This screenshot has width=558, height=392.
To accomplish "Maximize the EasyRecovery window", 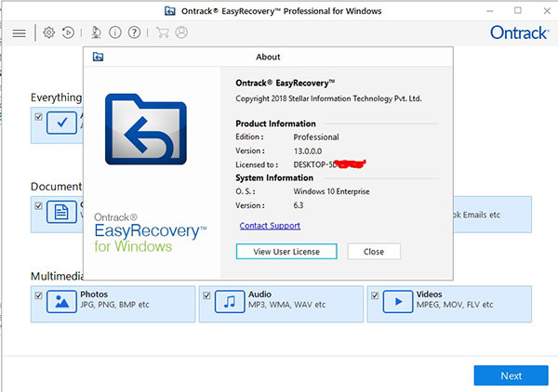I will 518,10.
